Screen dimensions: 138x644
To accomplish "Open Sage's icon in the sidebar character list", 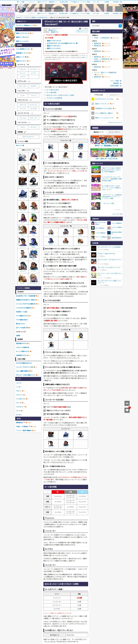I will (x=34, y=157).
